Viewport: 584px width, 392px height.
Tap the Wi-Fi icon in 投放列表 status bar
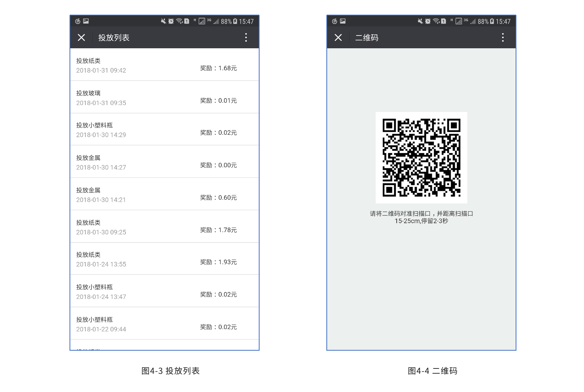(179, 21)
